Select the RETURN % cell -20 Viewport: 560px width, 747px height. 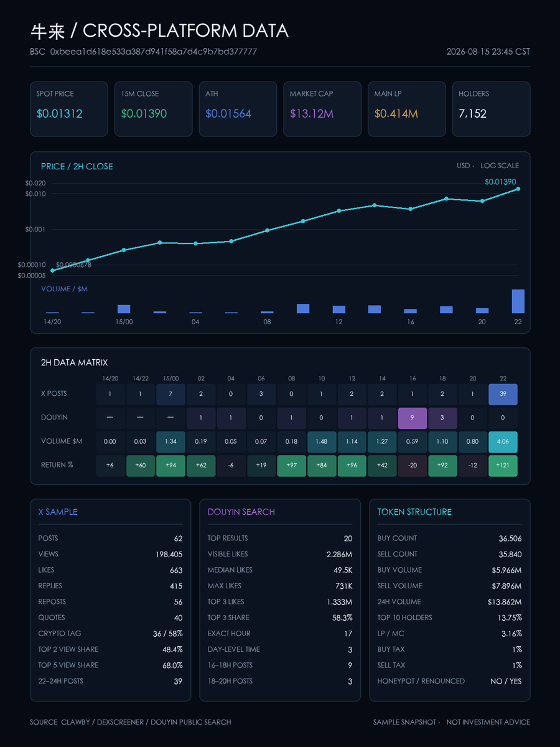pos(413,465)
